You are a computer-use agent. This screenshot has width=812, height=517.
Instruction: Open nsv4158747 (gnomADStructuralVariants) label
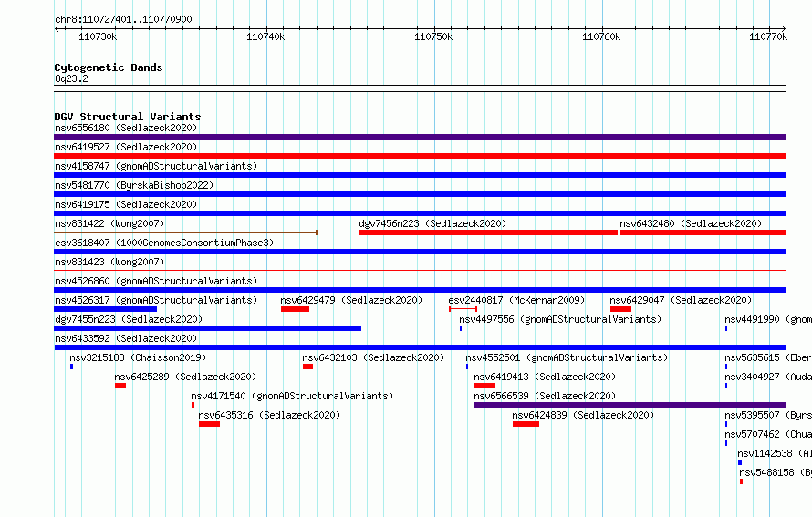(156, 166)
